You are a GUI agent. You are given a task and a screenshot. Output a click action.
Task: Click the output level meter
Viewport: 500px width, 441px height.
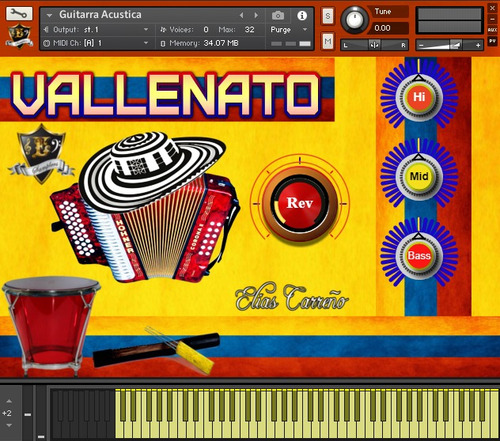coord(449,21)
